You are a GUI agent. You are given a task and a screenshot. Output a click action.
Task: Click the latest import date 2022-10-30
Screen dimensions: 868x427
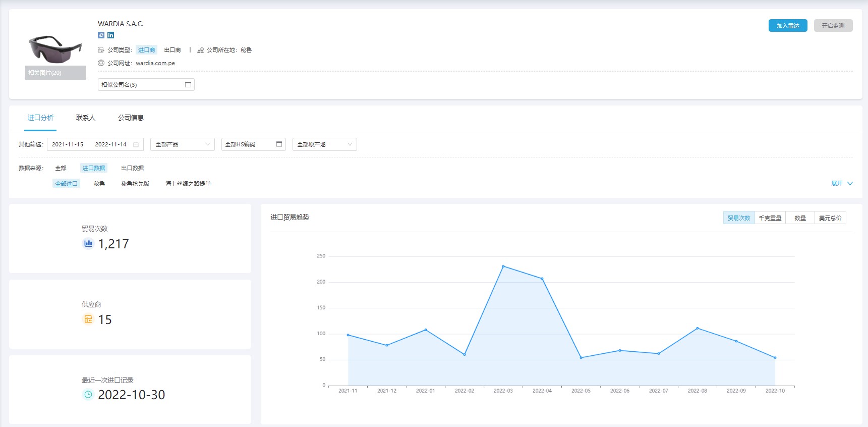tap(132, 395)
